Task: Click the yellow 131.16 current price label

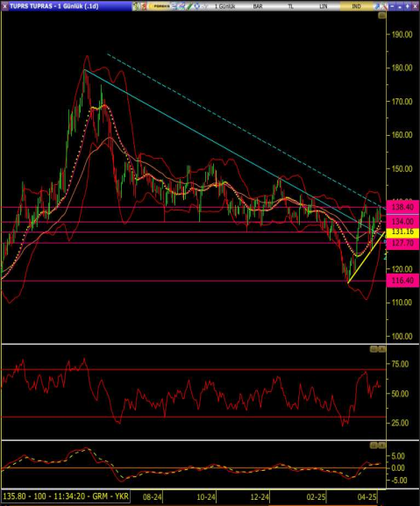Action: click(402, 232)
